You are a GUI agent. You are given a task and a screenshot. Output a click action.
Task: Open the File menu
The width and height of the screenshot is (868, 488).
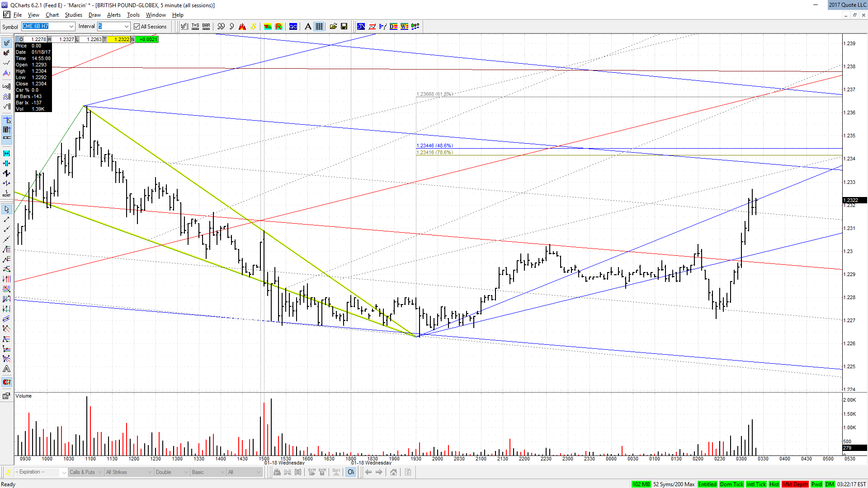point(18,15)
